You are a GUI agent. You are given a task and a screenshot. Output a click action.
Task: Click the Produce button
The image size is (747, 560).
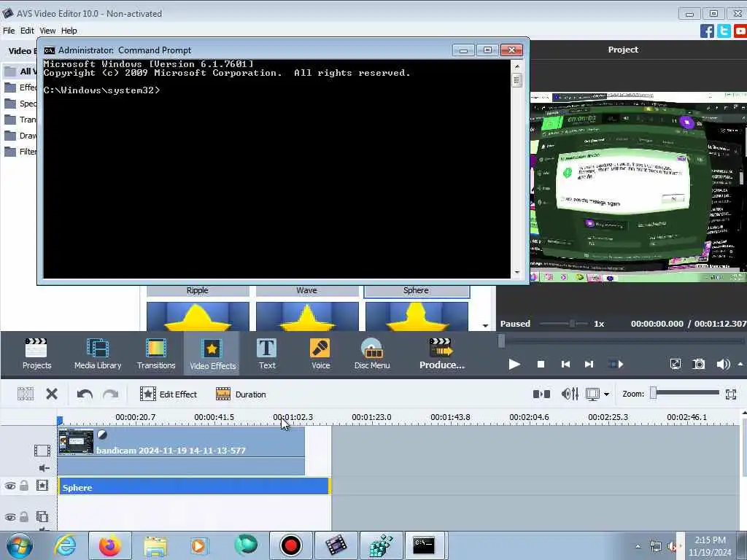pos(441,354)
